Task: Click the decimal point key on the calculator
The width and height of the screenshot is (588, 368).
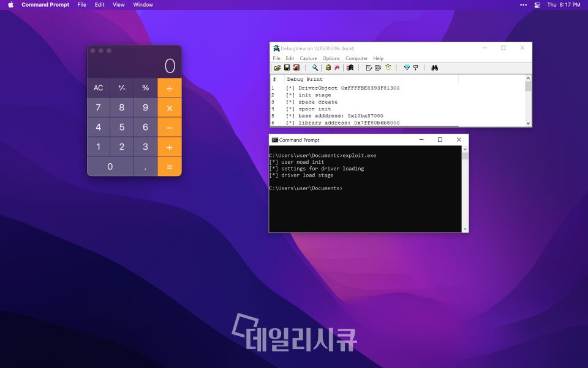Action: click(x=146, y=166)
